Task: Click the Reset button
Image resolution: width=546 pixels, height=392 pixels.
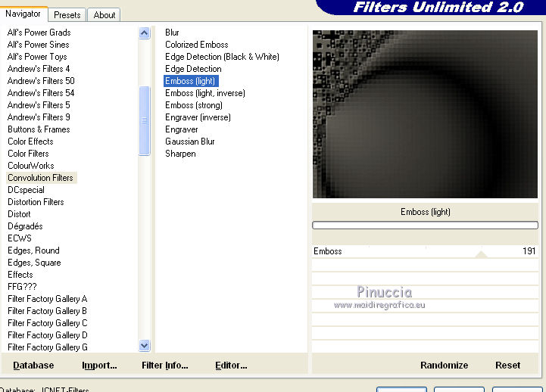Action: (507, 366)
